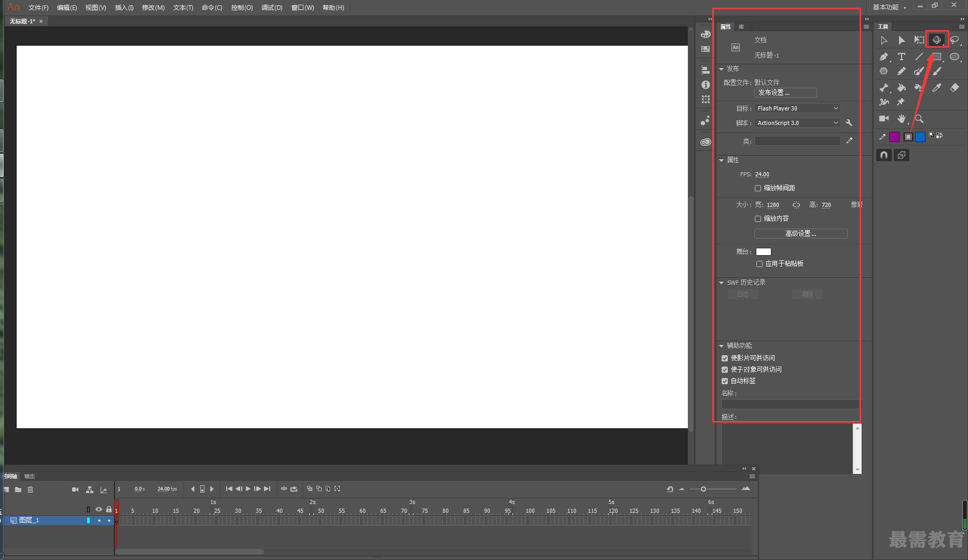Open the 文件(F) menu
The image size is (968, 560).
point(38,7)
